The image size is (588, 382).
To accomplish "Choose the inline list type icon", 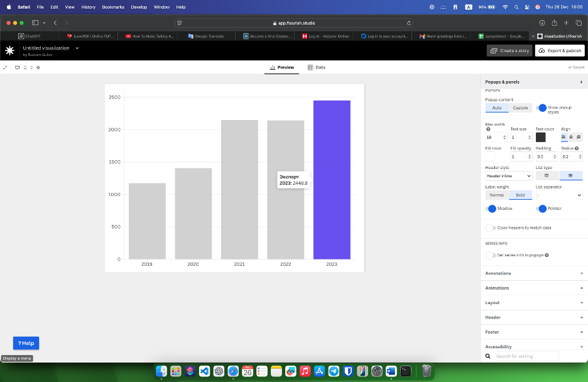I will (x=570, y=175).
